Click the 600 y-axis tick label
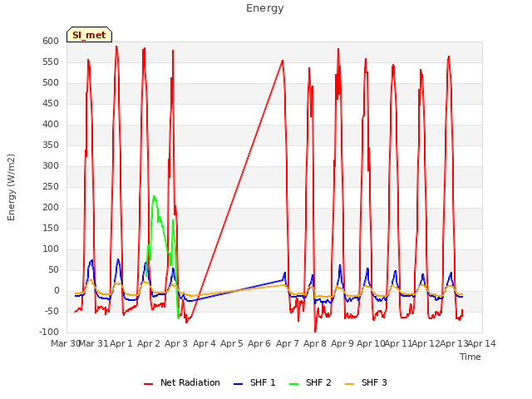The height and width of the screenshot is (399, 532). [x=51, y=41]
